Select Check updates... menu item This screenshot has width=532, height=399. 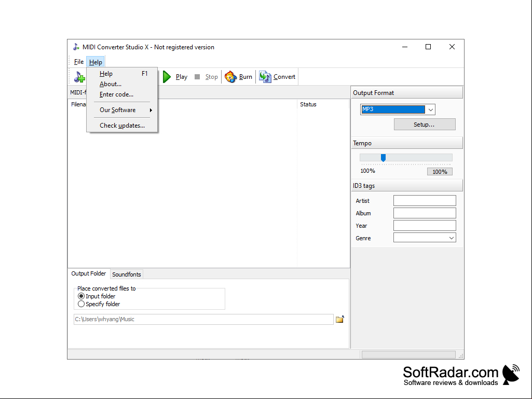click(x=122, y=126)
